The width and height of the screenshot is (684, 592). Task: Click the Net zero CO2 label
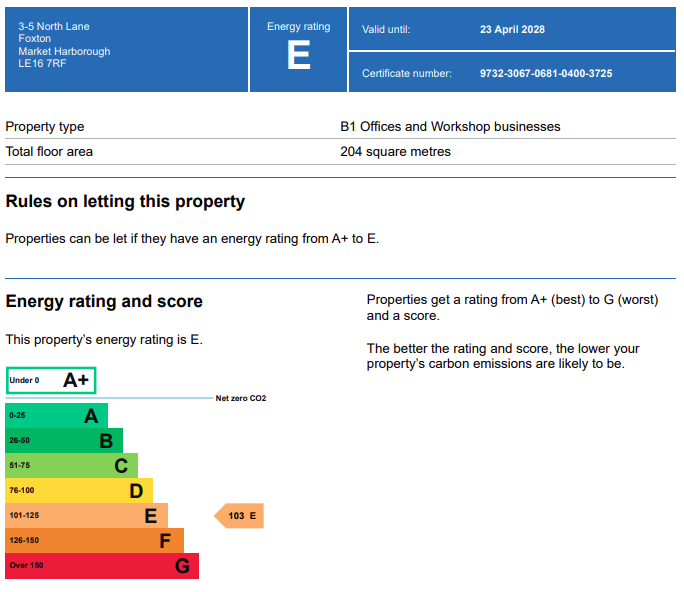(241, 399)
